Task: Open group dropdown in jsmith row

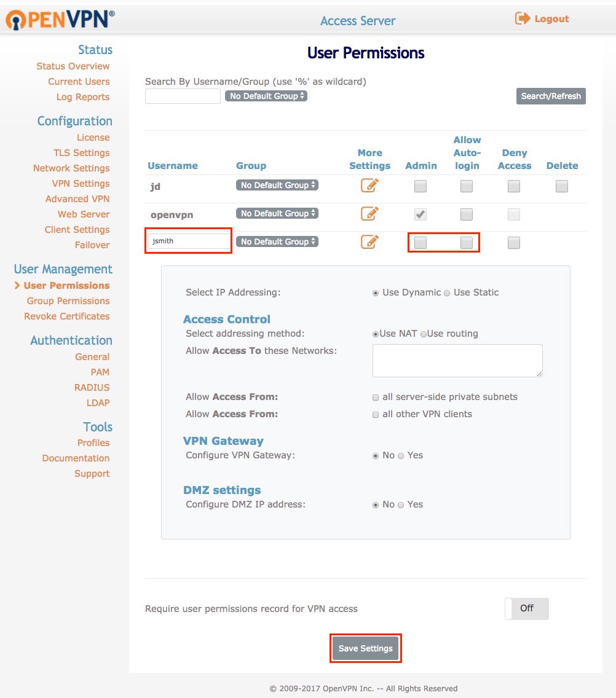Action: point(277,241)
